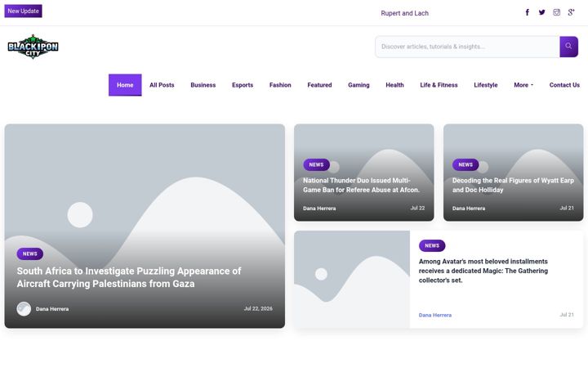Open the Contact Us page
The image size is (588, 368).
[x=564, y=85]
